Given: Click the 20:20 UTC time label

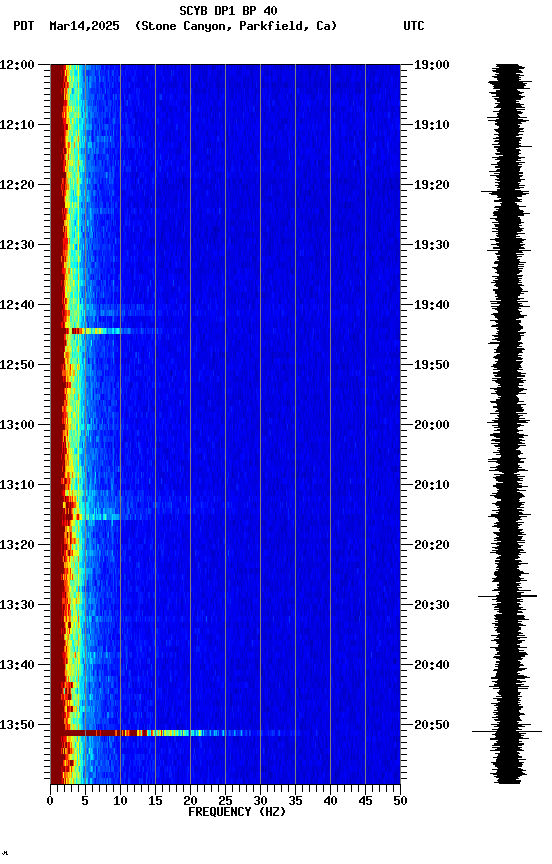Looking at the screenshot, I should (432, 545).
